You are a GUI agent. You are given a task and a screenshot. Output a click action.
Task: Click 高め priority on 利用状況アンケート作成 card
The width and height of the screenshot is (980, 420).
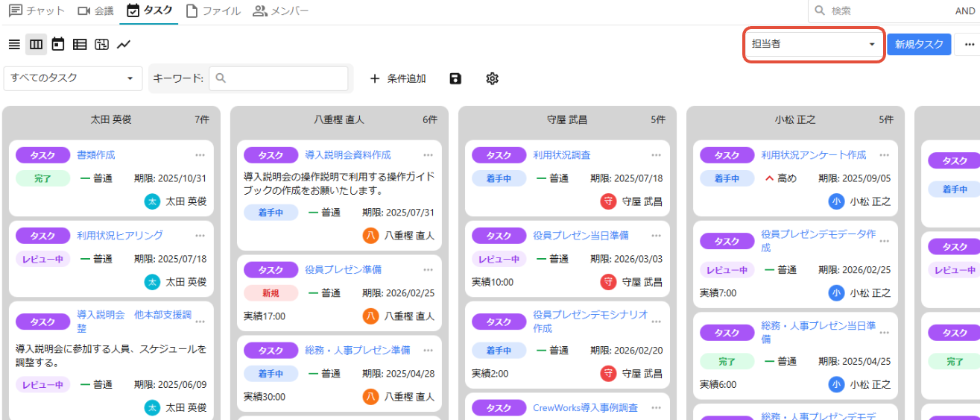(781, 178)
